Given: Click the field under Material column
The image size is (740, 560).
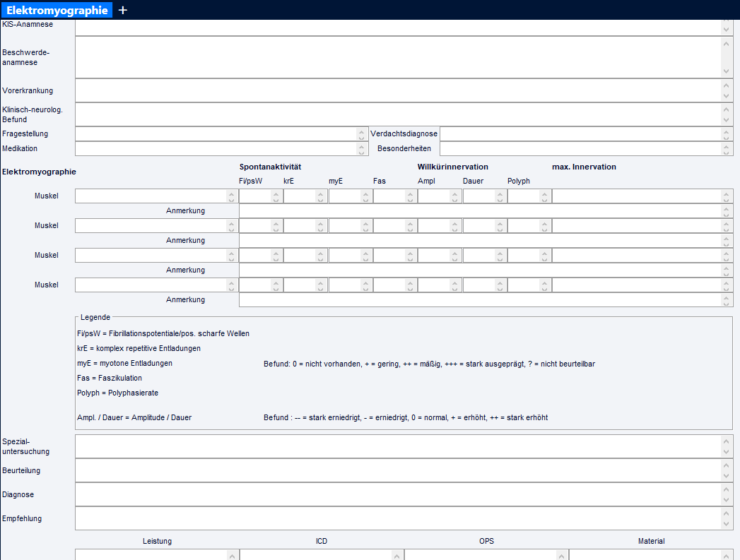Looking at the screenshot, I should (651, 554).
